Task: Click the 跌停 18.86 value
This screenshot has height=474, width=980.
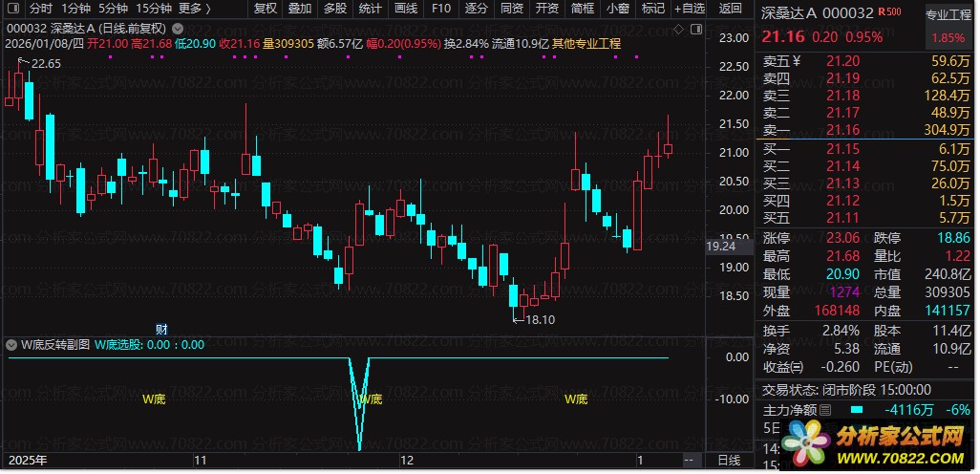Action: point(954,238)
